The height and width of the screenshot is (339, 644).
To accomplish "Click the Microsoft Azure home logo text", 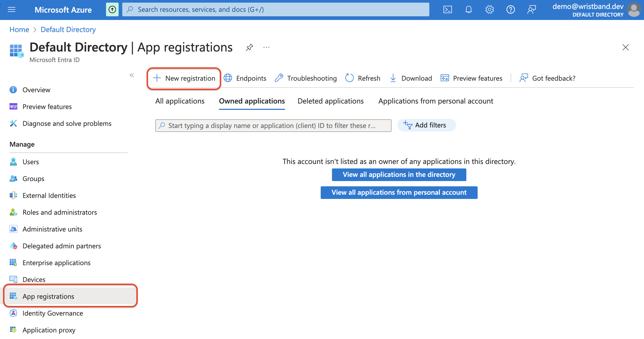I will [x=63, y=10].
